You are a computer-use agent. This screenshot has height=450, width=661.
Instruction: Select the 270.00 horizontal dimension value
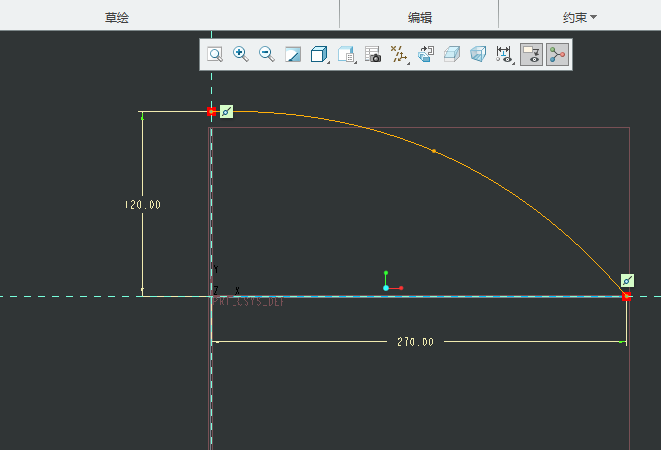(x=416, y=342)
